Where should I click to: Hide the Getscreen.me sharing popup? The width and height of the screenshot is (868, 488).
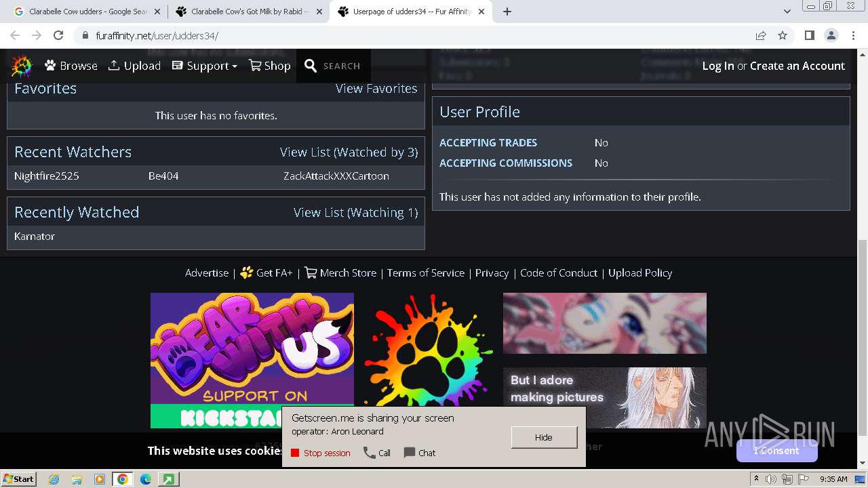544,437
